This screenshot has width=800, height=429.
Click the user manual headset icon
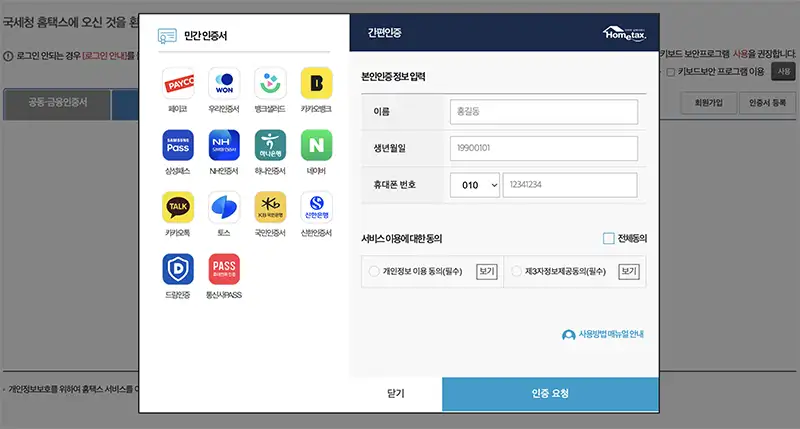[568, 335]
